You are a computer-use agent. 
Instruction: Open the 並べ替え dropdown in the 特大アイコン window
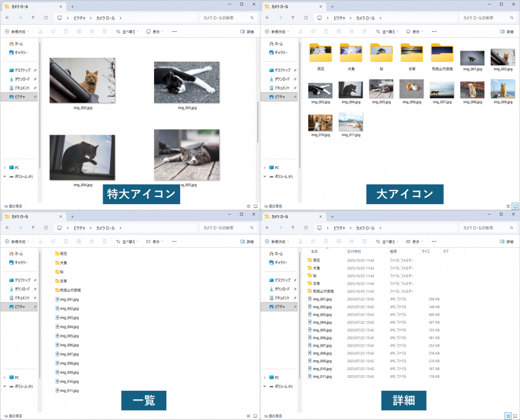click(128, 31)
